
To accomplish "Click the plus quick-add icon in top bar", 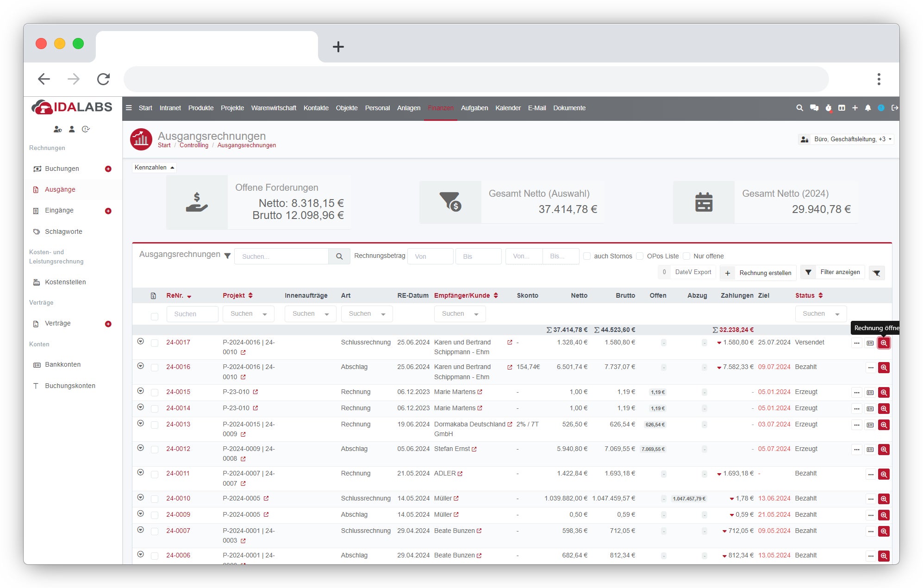I will point(855,108).
